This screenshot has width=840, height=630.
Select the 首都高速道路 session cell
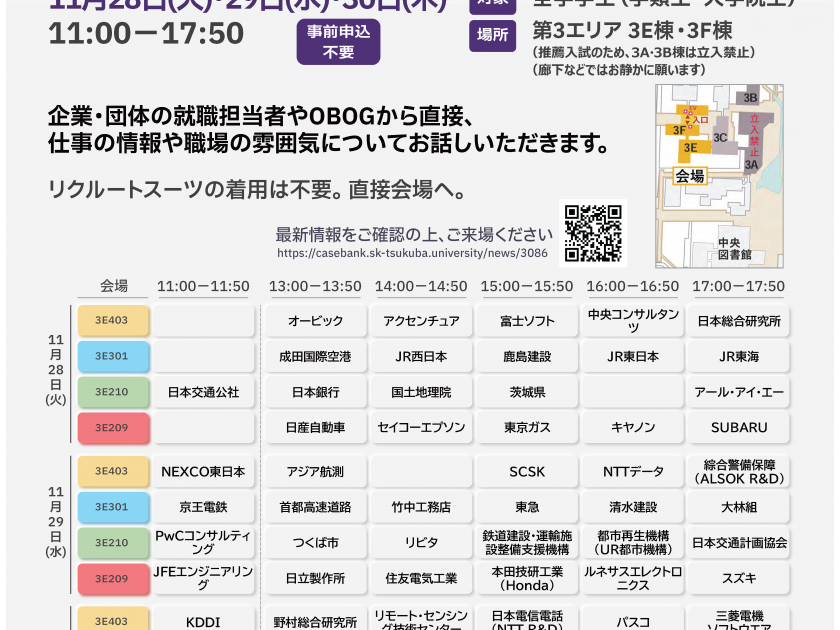(x=316, y=507)
